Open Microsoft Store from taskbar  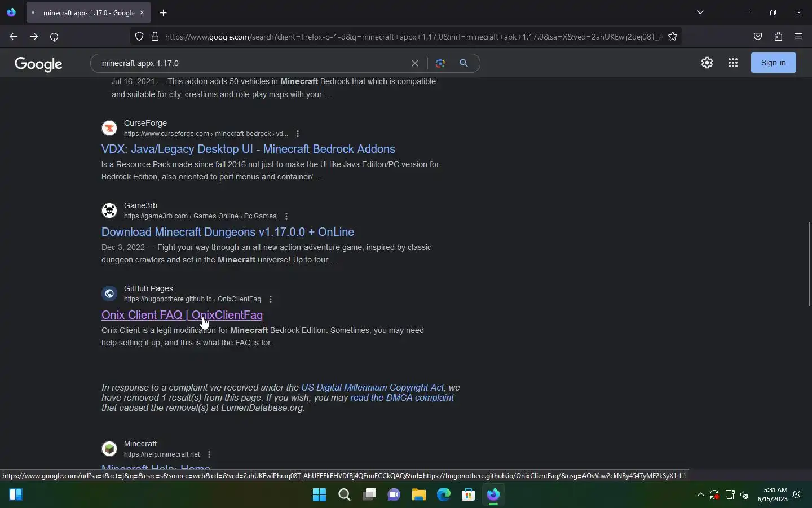[468, 494]
